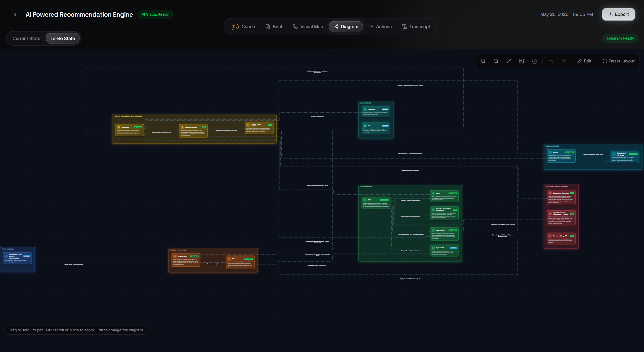The height and width of the screenshot is (352, 644).
Task: Click the Edit pencil button
Action: click(584, 61)
